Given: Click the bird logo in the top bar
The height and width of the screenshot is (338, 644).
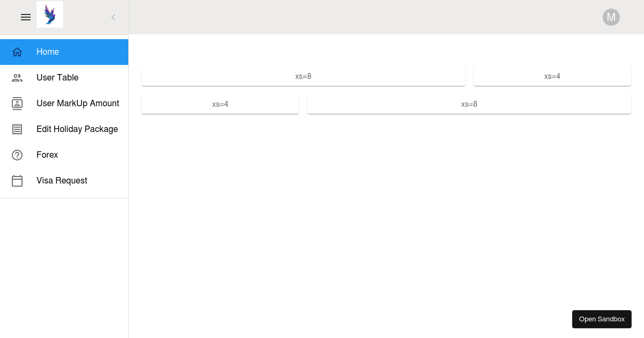Looking at the screenshot, I should [x=50, y=14].
